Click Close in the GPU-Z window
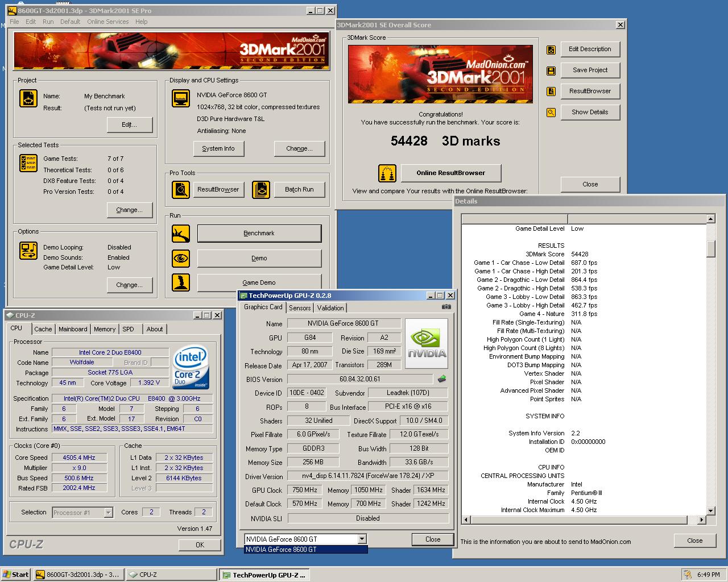This screenshot has width=728, height=582. 433,539
